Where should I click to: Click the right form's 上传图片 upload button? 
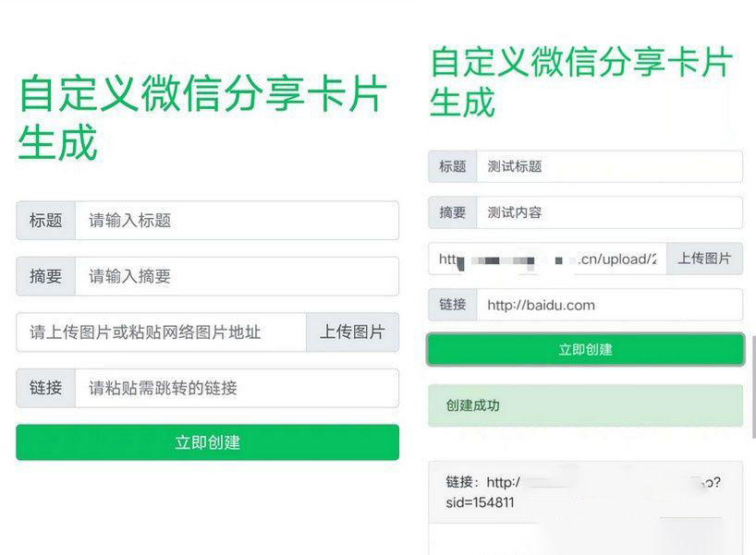(x=707, y=259)
